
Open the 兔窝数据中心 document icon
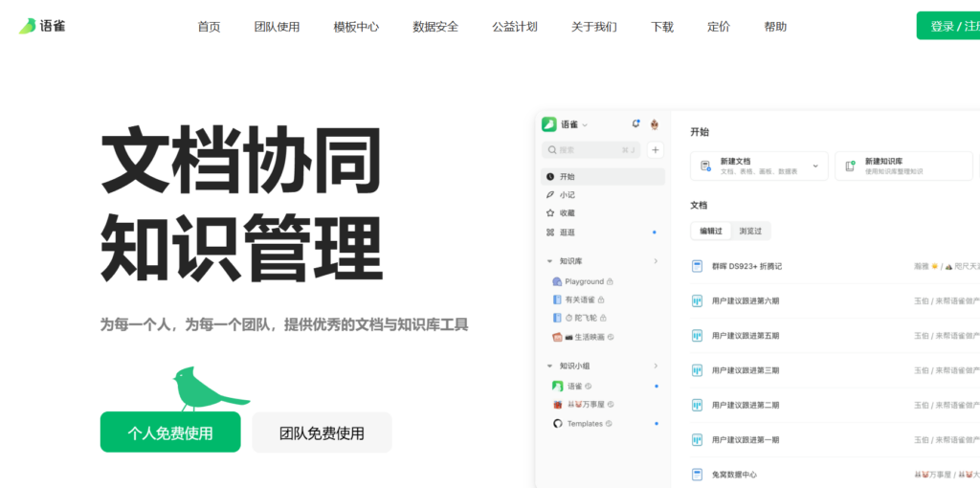pyautogui.click(x=697, y=475)
